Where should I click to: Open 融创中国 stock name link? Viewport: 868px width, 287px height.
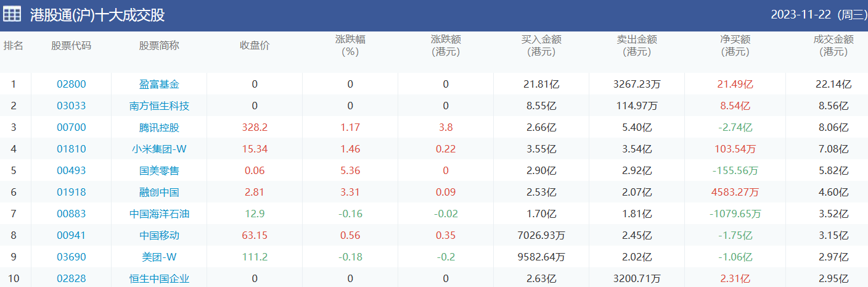[x=159, y=192]
